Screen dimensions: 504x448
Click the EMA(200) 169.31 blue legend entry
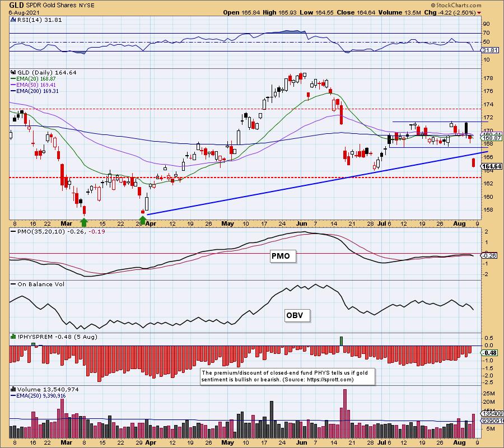[x=34, y=91]
